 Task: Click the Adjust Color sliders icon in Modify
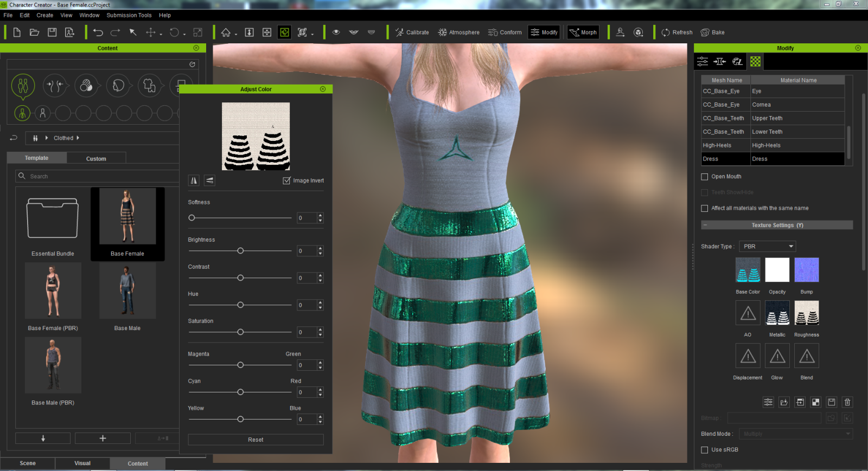pos(768,402)
